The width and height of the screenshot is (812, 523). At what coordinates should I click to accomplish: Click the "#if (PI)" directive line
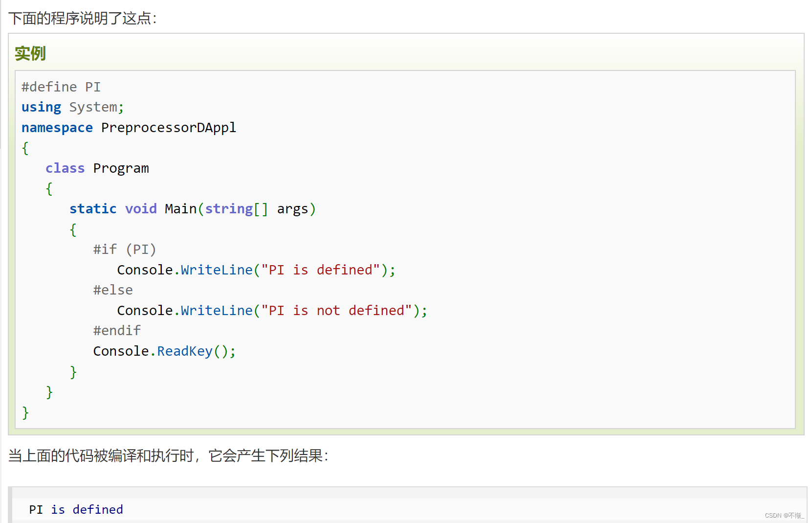pyautogui.click(x=125, y=250)
